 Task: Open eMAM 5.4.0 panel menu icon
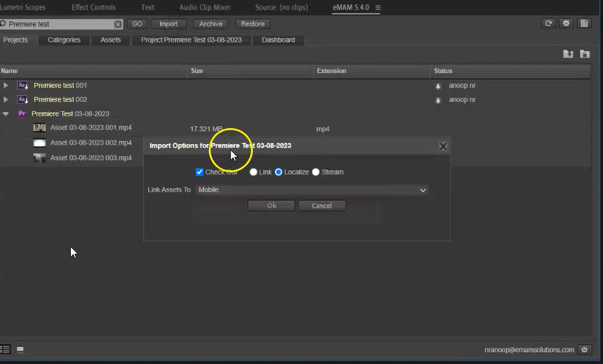coord(377,8)
